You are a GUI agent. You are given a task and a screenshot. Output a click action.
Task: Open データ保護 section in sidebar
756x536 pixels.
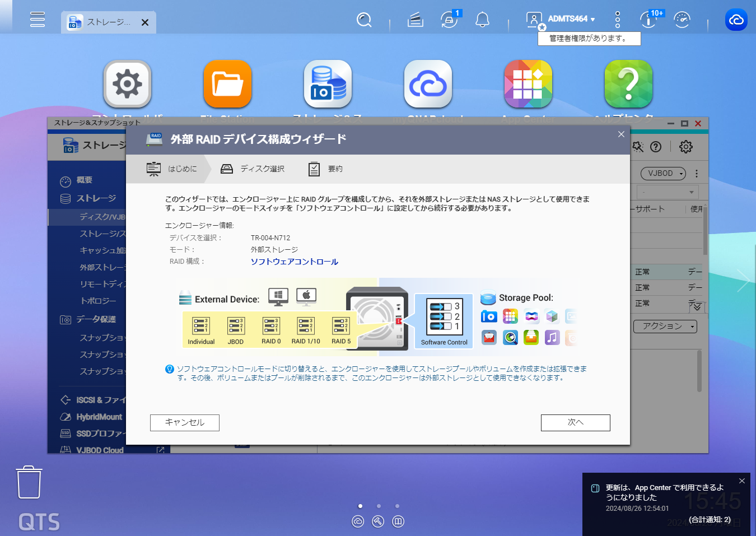coord(96,319)
